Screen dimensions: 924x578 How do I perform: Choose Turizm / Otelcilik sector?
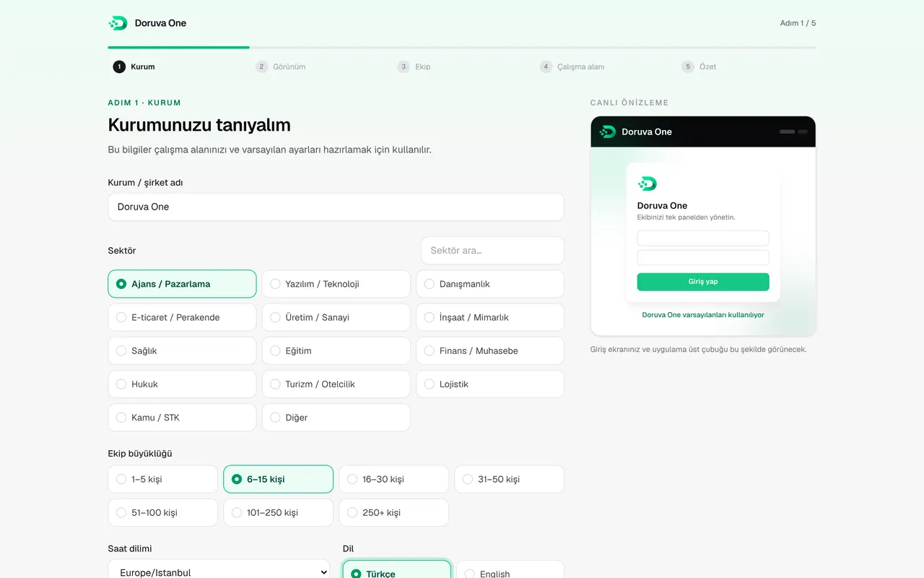336,384
